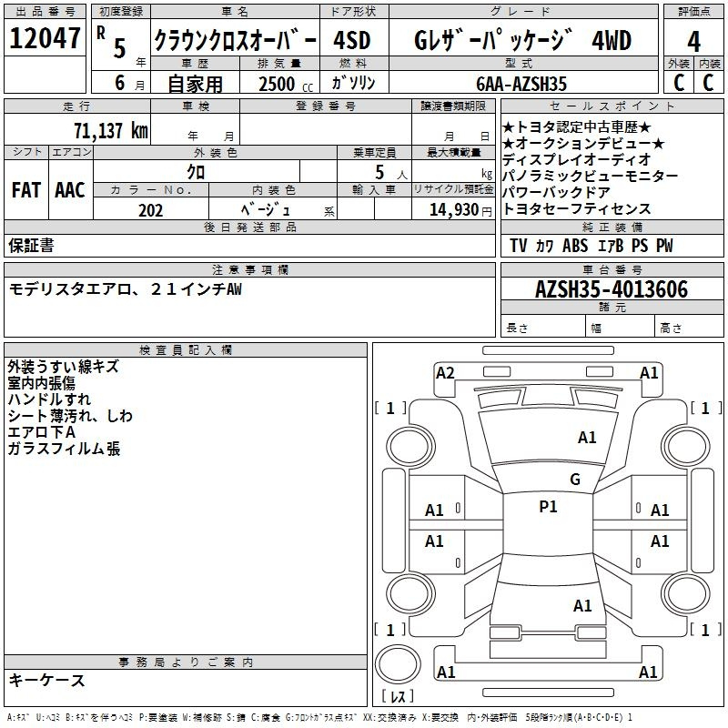Click the 注意事項欄 header bar
728x728 pixels.
[x=249, y=269]
